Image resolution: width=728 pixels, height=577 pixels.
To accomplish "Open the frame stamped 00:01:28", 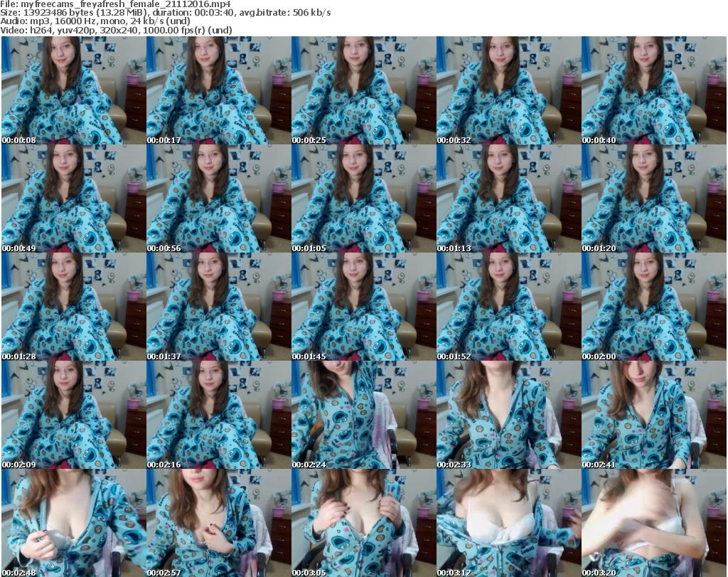I will pos(73,307).
